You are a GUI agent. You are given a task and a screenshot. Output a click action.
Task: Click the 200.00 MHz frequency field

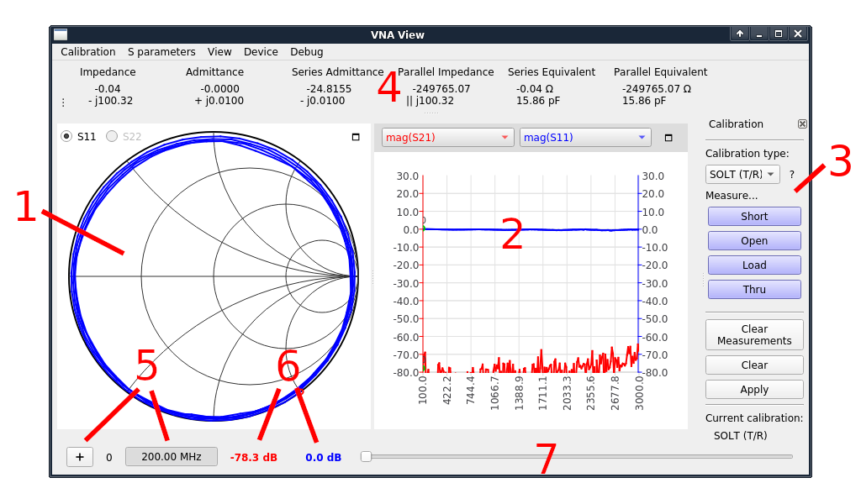pos(172,457)
